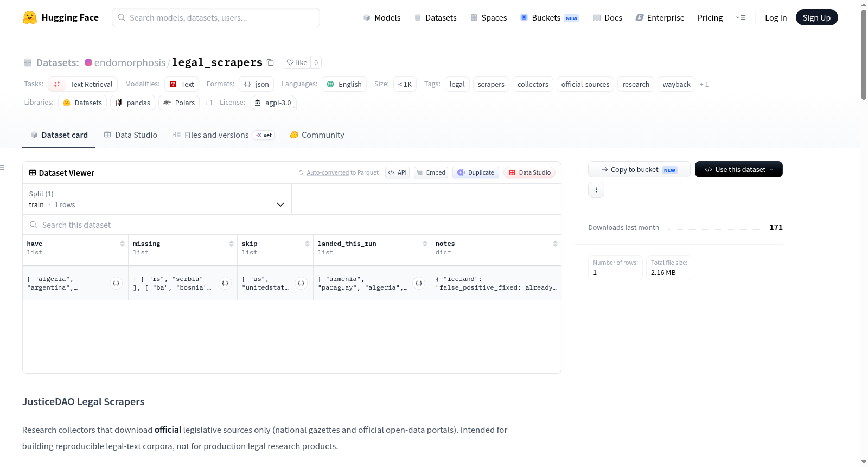Open the more options three-dot menu
The width and height of the screenshot is (868, 467).
596,190
